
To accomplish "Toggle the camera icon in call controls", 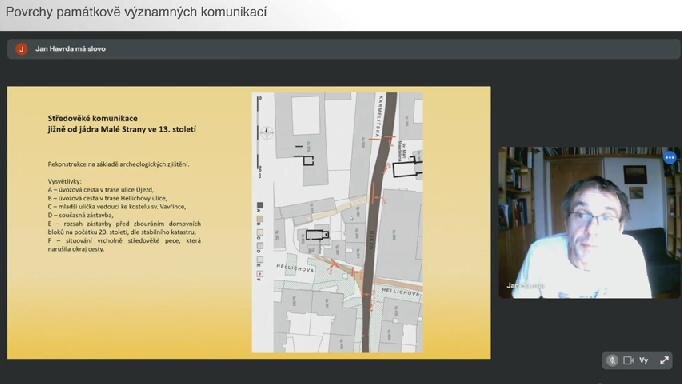I will 628,360.
